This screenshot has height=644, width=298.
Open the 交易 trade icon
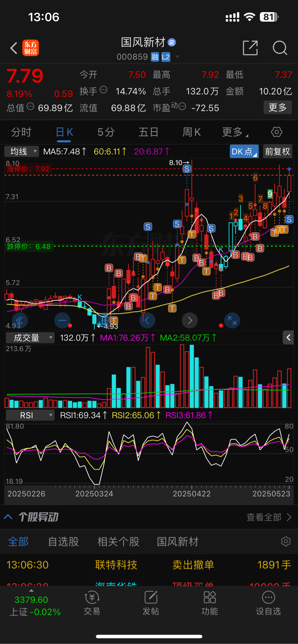point(92,603)
